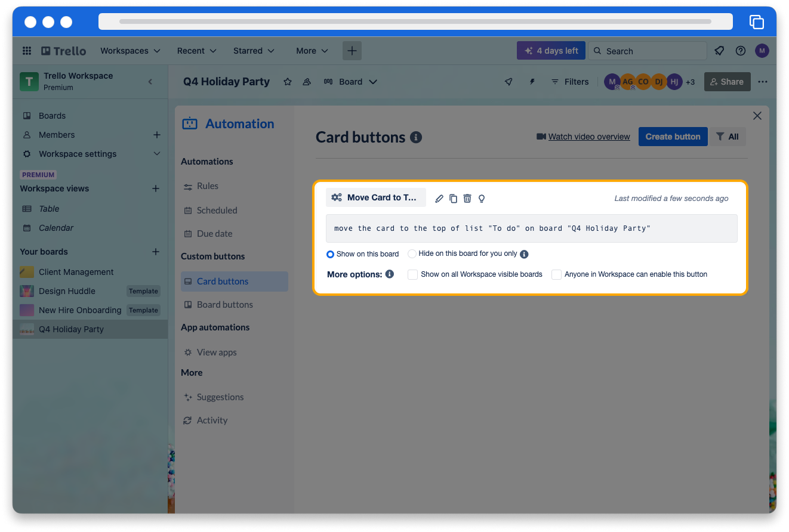The image size is (789, 532).
Task: Delete the Move Card button with trash icon
Action: pos(467,199)
